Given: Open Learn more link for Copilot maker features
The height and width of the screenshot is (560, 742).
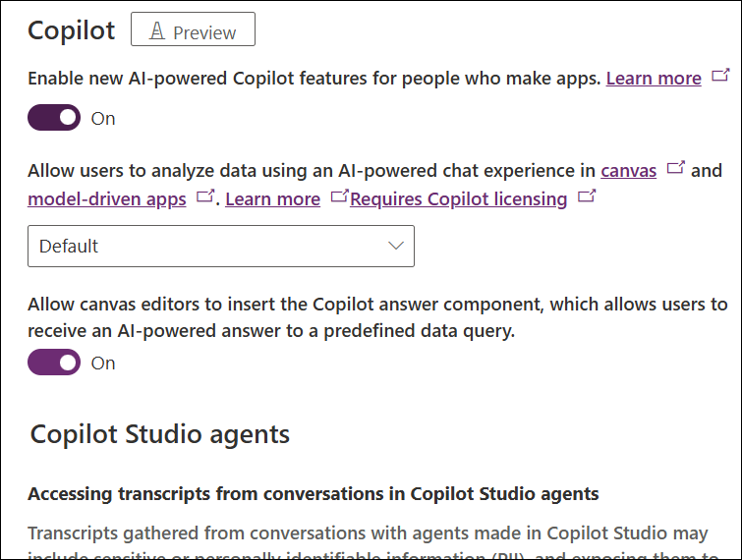Looking at the screenshot, I should pos(654,79).
